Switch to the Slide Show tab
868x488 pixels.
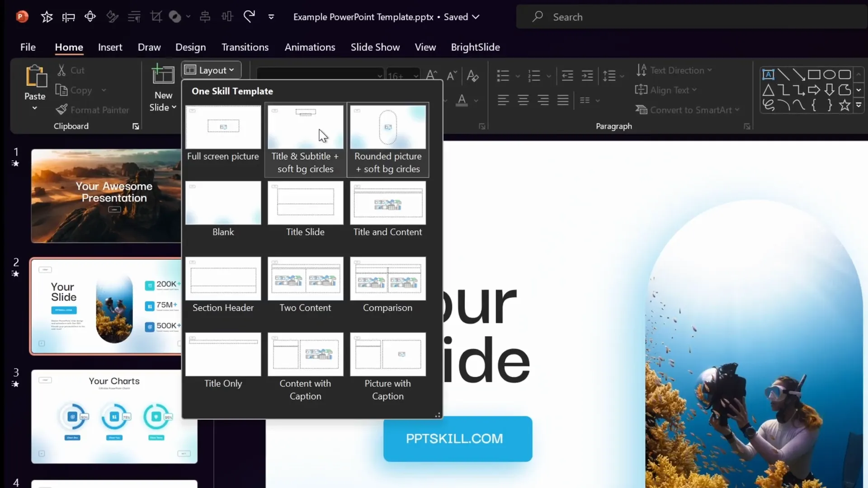click(x=375, y=47)
